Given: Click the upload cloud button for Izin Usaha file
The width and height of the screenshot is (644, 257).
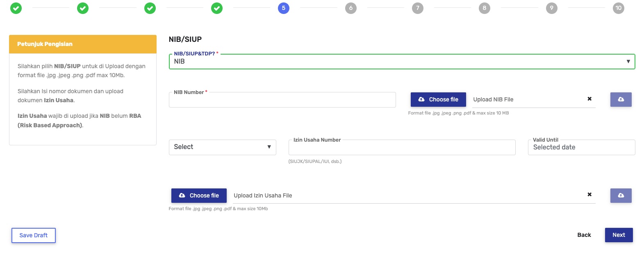Looking at the screenshot, I should pos(621,195).
